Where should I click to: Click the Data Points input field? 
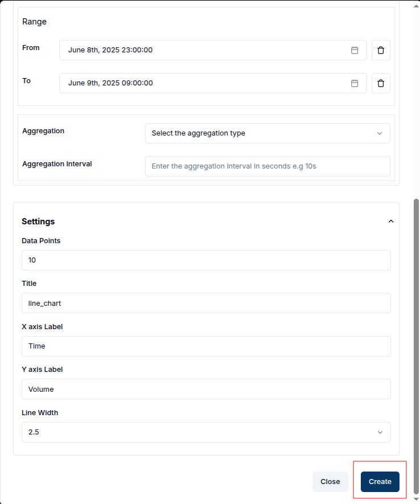click(206, 260)
